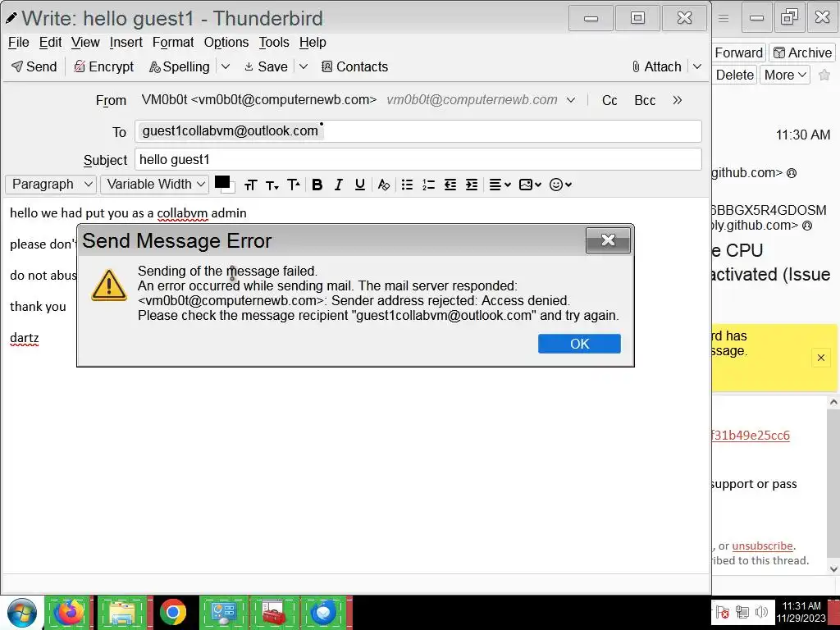Open the Variable Width font dropdown

click(x=154, y=185)
